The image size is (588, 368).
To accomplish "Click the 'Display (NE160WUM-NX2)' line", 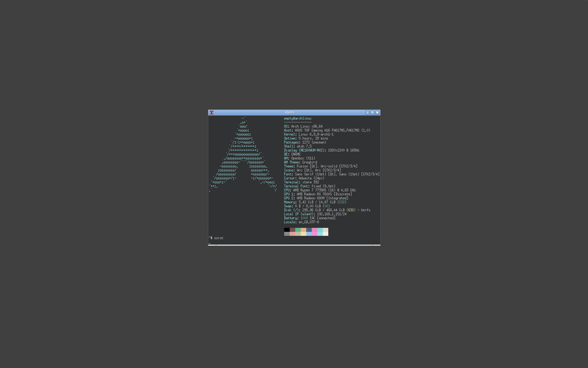I will 322,150.
